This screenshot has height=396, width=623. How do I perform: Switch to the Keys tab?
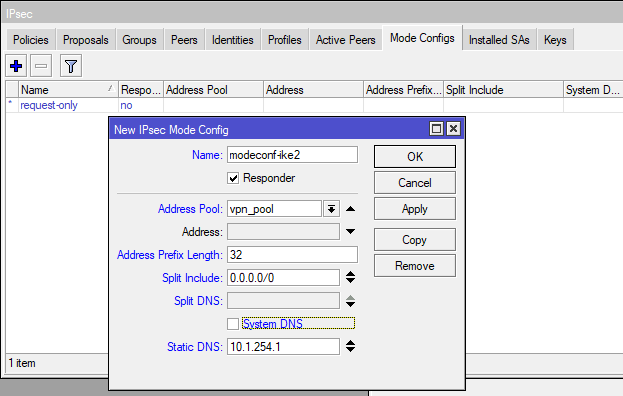(555, 40)
